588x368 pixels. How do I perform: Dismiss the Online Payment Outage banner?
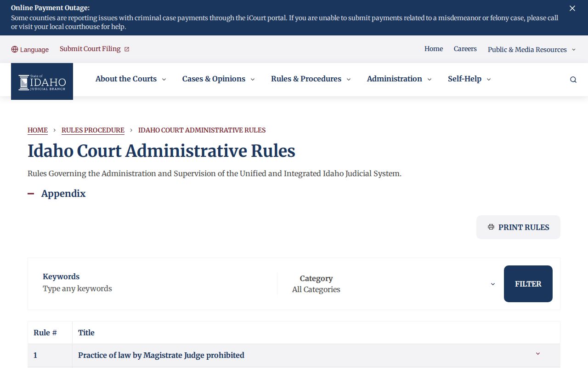coord(572,8)
